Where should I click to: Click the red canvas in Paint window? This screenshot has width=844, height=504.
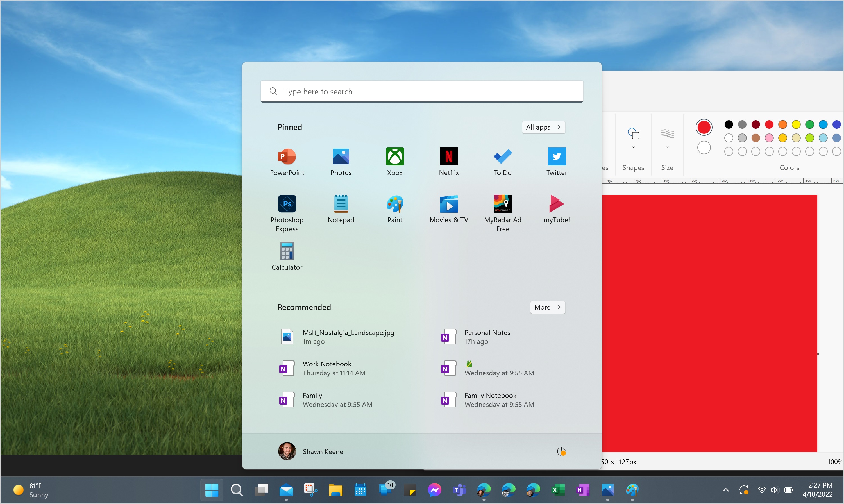pos(709,323)
